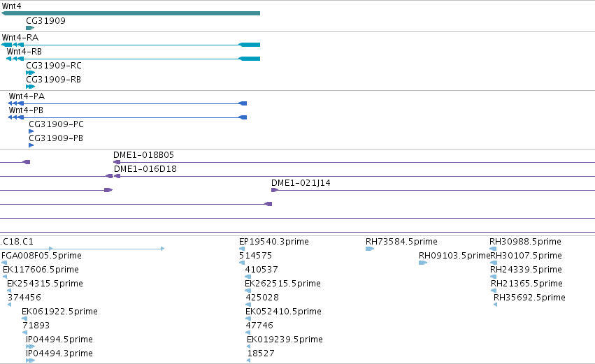
Task: Click the DME1-018B05 clone arrowhead
Action: pos(117,162)
